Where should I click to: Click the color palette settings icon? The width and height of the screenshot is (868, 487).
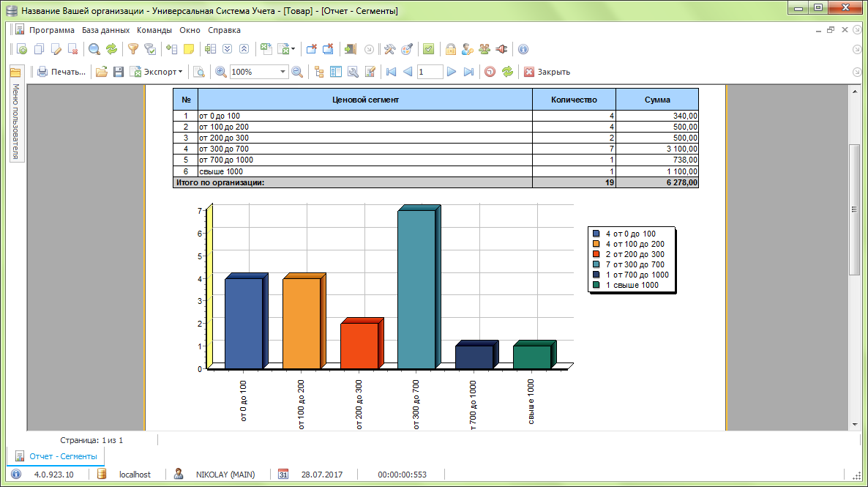pos(407,49)
